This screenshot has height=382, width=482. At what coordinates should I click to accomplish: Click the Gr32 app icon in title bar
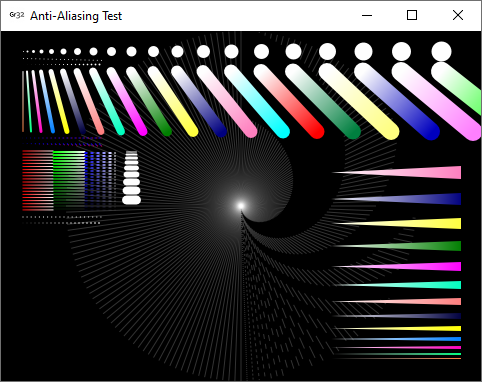click(17, 15)
